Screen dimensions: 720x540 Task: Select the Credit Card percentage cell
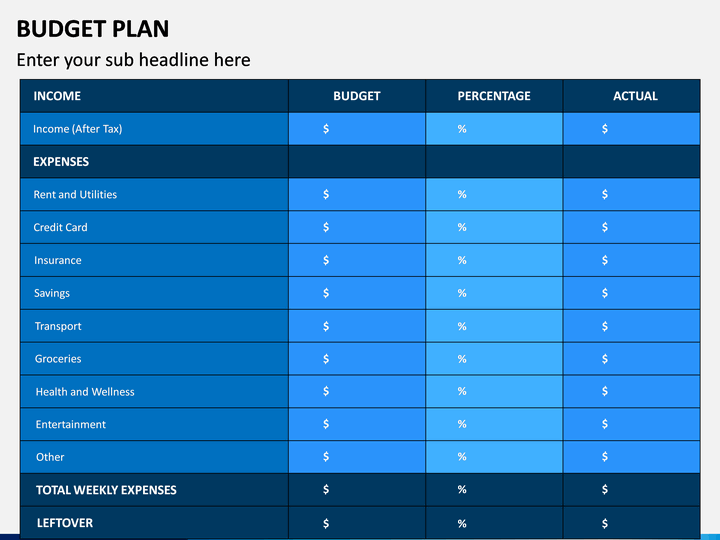(x=494, y=227)
